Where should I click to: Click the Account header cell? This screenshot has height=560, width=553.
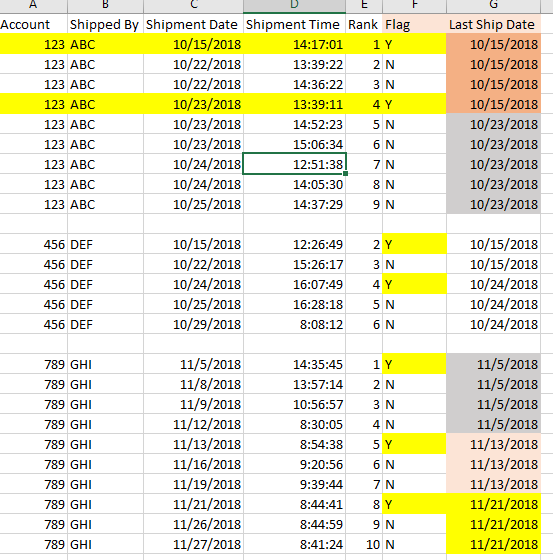(x=34, y=24)
